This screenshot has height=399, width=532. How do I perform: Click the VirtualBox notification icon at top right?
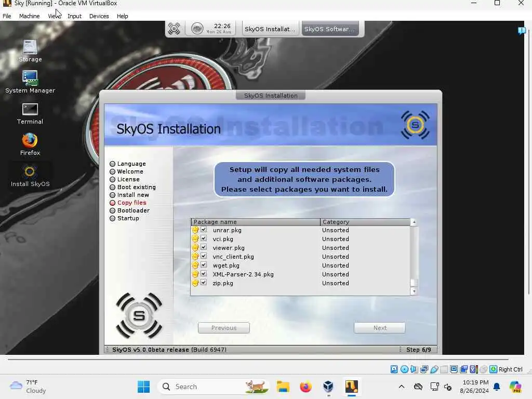[522, 31]
